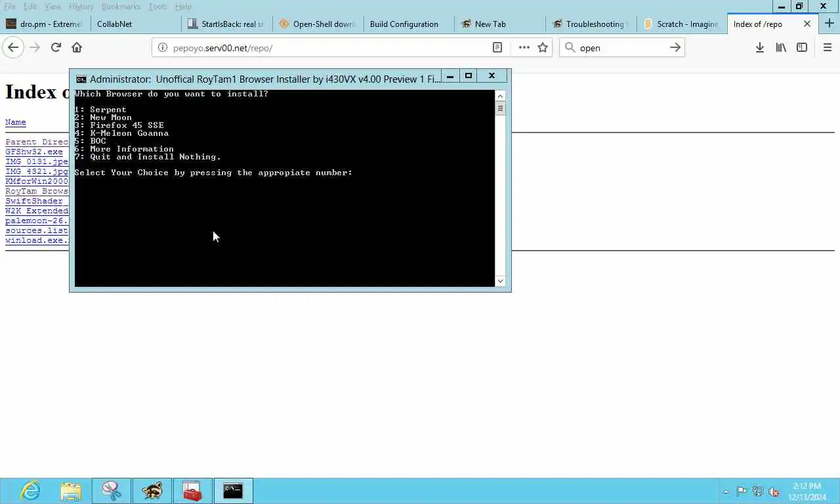
Task: Switch to the Build Configuration tab
Action: (x=409, y=24)
